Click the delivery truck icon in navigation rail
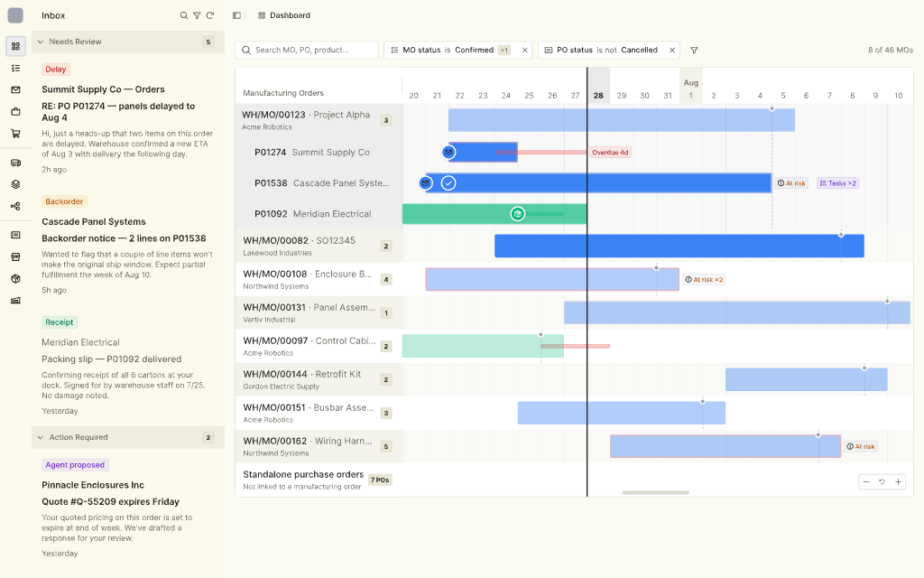Image resolution: width=924 pixels, height=578 pixels. (x=16, y=163)
